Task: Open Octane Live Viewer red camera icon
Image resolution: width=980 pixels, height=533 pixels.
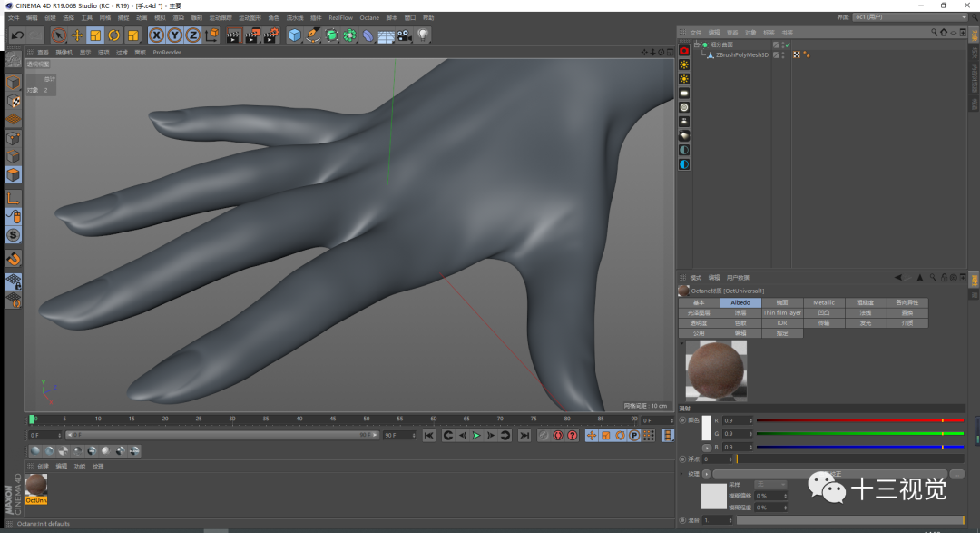Action: (684, 51)
